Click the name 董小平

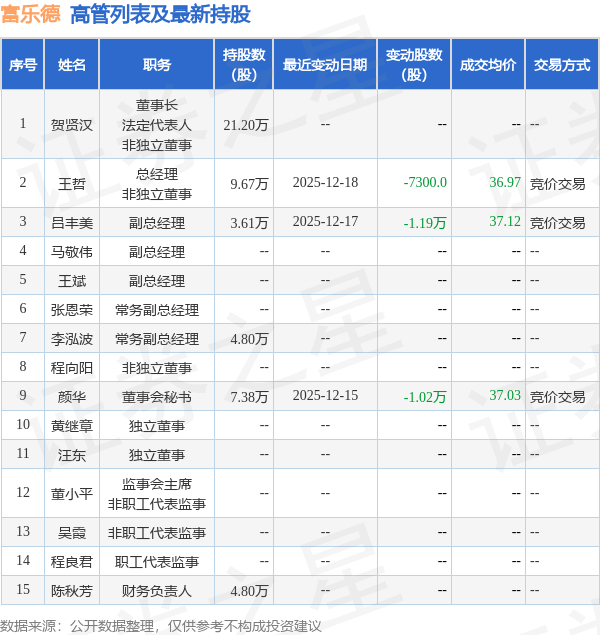click(x=72, y=494)
